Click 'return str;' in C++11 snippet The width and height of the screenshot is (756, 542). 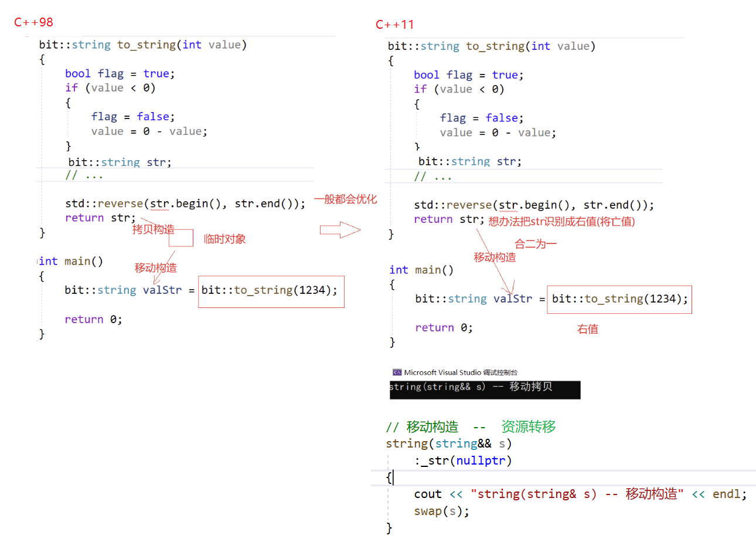[x=449, y=219]
